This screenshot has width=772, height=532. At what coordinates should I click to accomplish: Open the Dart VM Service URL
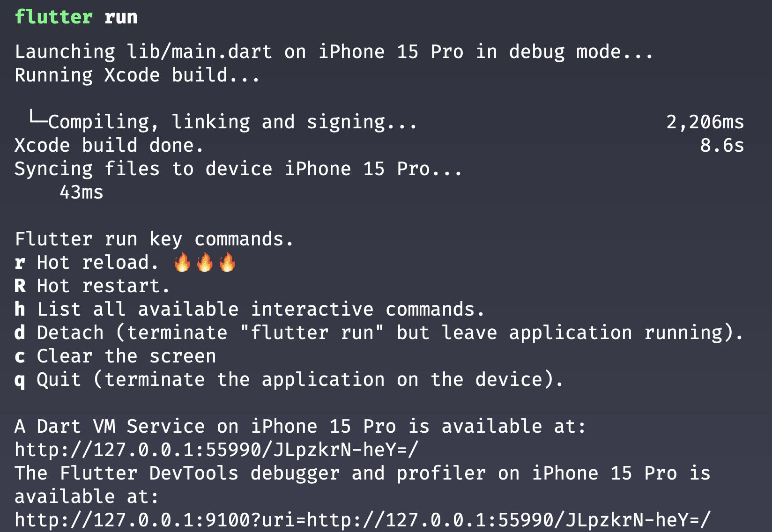(216, 450)
